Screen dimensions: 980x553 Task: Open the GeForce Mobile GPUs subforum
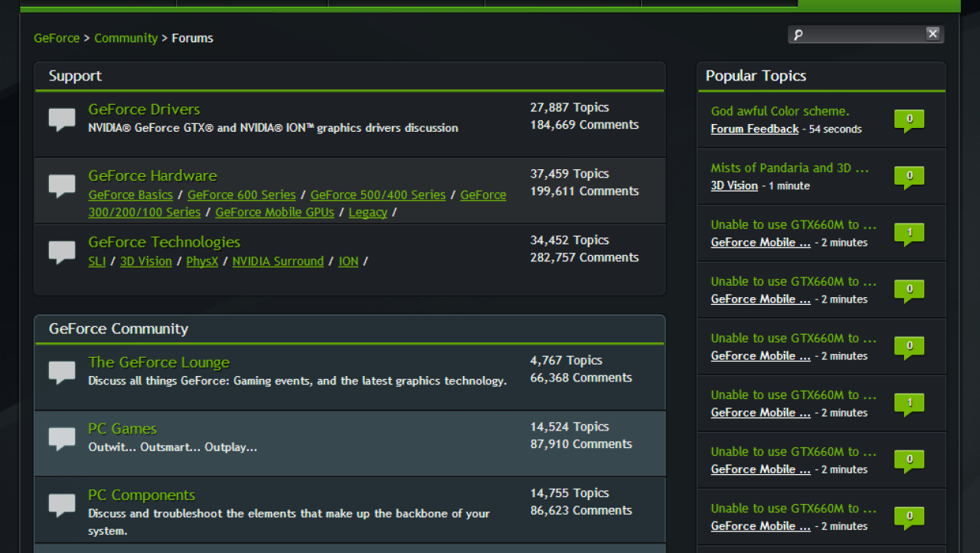tap(275, 212)
